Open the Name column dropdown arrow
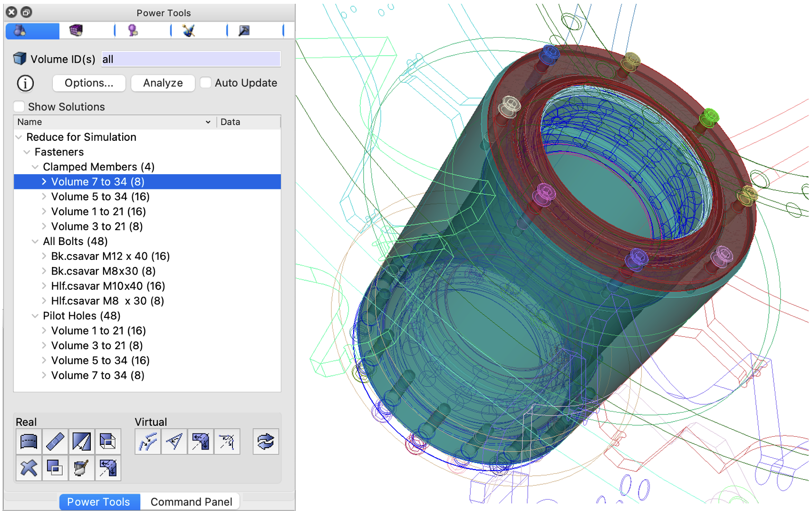812x511 pixels. pyautogui.click(x=207, y=122)
